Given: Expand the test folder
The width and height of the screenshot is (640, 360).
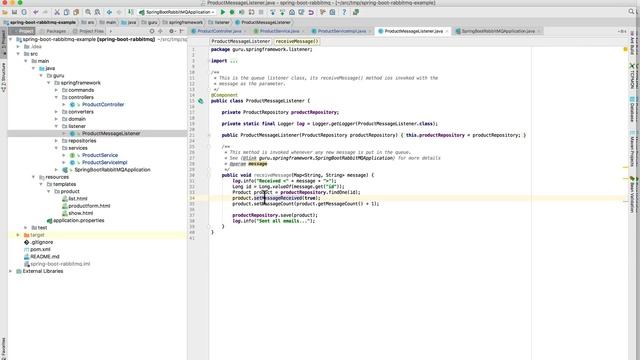Looking at the screenshot, I should coord(26,227).
